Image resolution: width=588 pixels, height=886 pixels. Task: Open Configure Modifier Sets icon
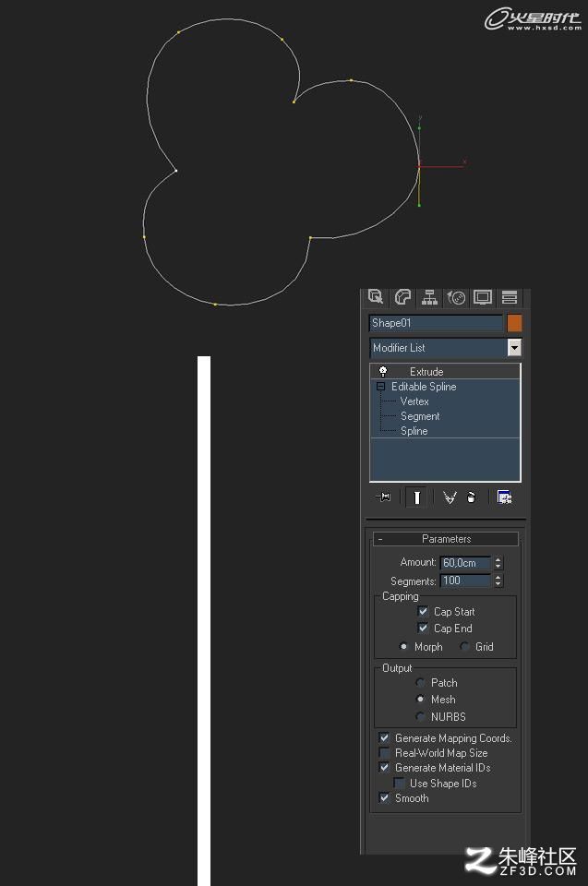coord(504,497)
